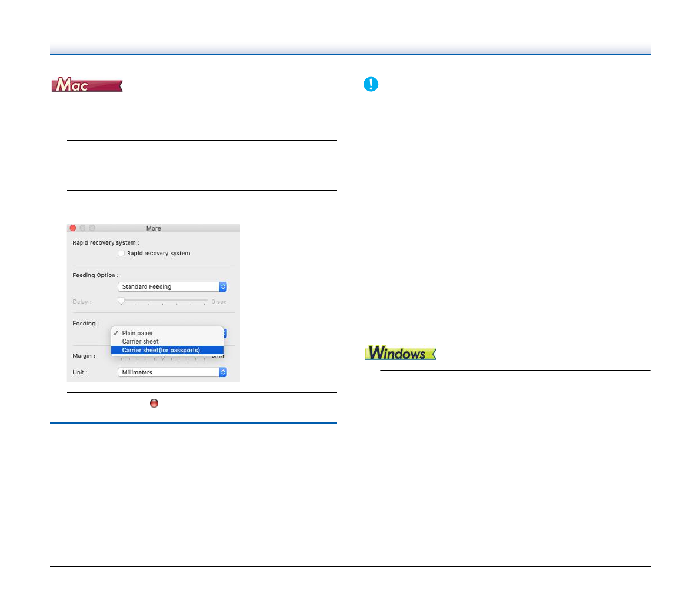This screenshot has width=700, height=600.
Task: Click the More dialog title bar text
Action: pos(154,228)
